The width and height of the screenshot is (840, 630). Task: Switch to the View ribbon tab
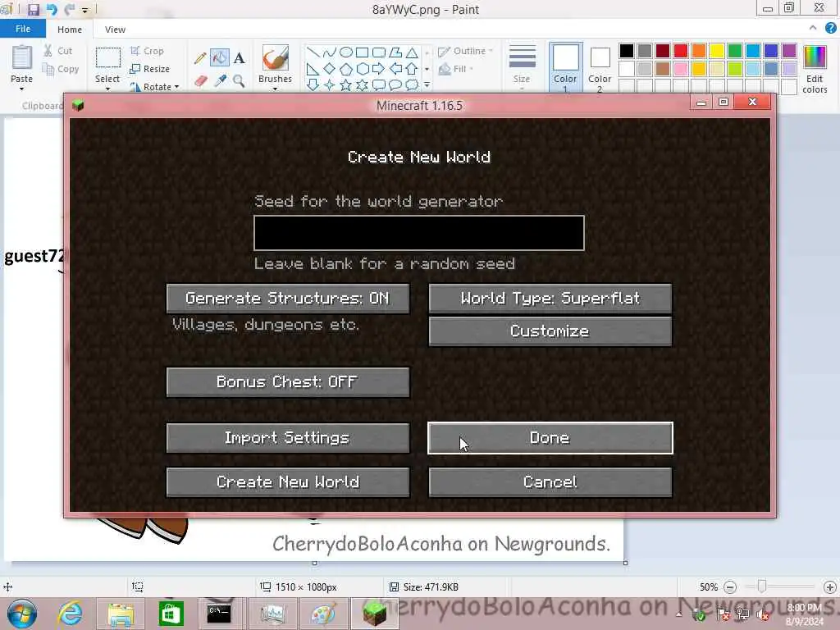click(115, 29)
